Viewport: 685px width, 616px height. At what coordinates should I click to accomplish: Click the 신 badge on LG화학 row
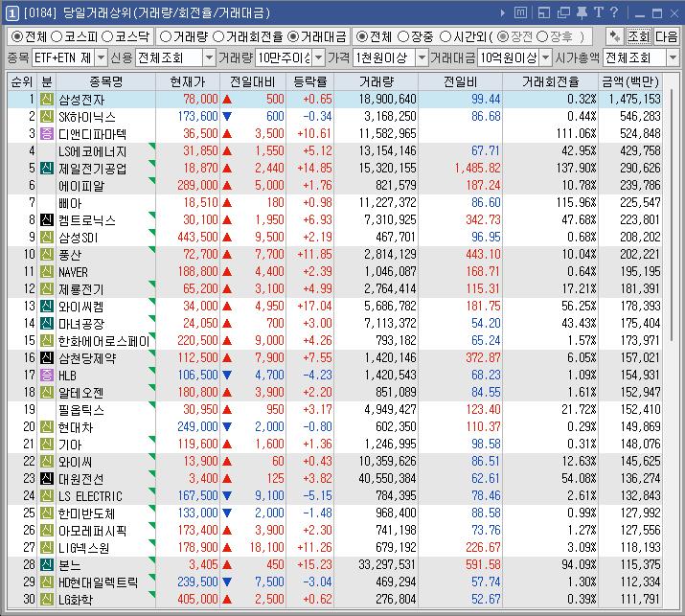[x=47, y=599]
